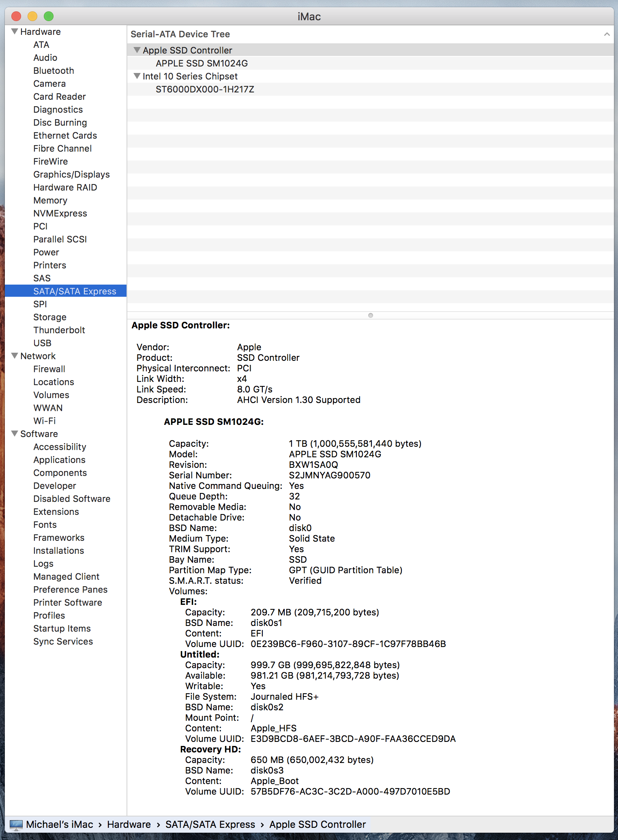Select Disc Burning in the sidebar
The height and width of the screenshot is (840, 618).
(60, 122)
